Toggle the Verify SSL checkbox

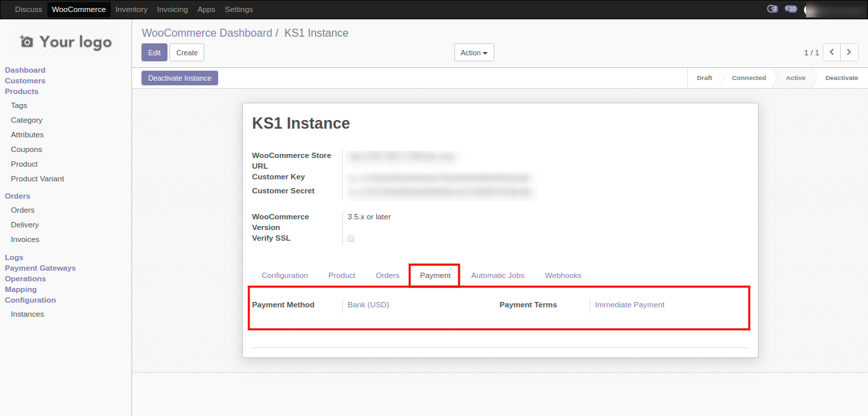point(351,239)
